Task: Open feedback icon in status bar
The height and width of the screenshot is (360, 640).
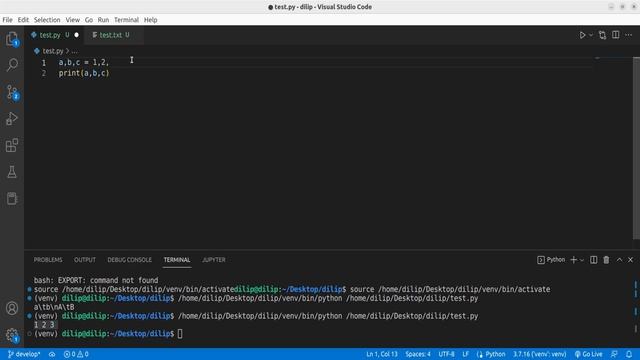Action: click(614, 354)
